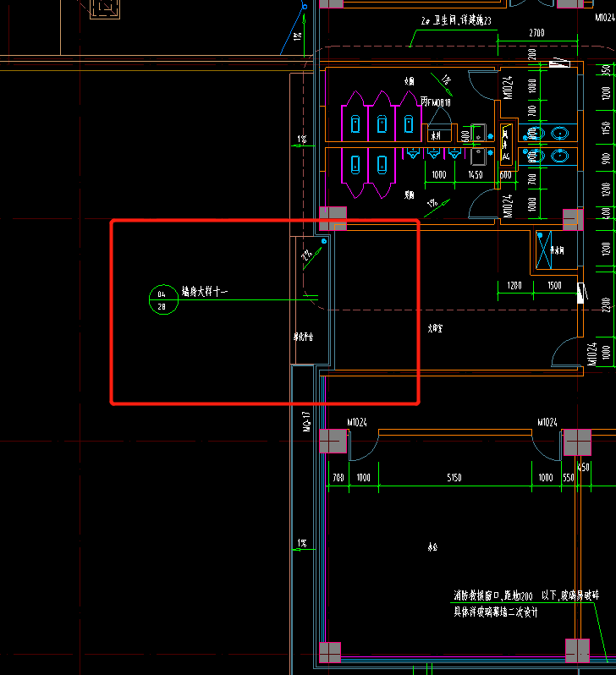This screenshot has height=675, width=616.
Task: Select the white break symbol below 2700 dimension
Action: pos(560,63)
